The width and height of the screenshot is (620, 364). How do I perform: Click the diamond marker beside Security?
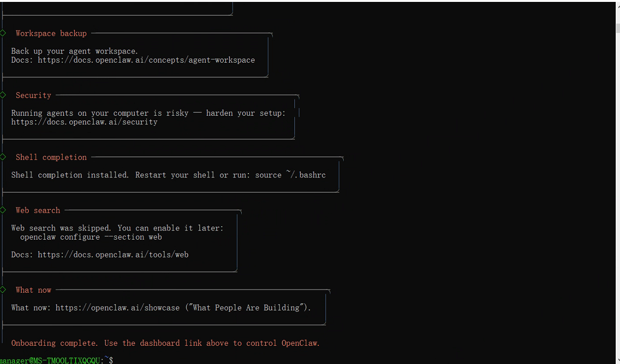tap(3, 95)
